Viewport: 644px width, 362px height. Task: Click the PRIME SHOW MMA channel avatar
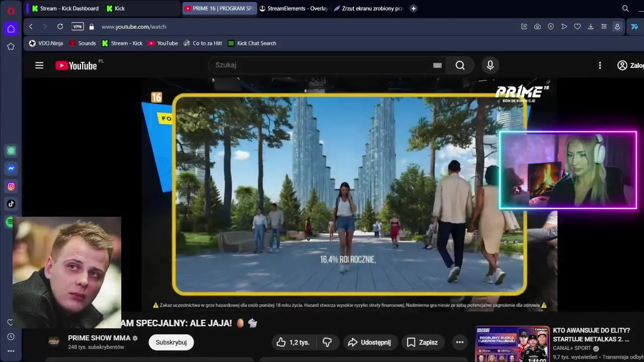pos(54,342)
